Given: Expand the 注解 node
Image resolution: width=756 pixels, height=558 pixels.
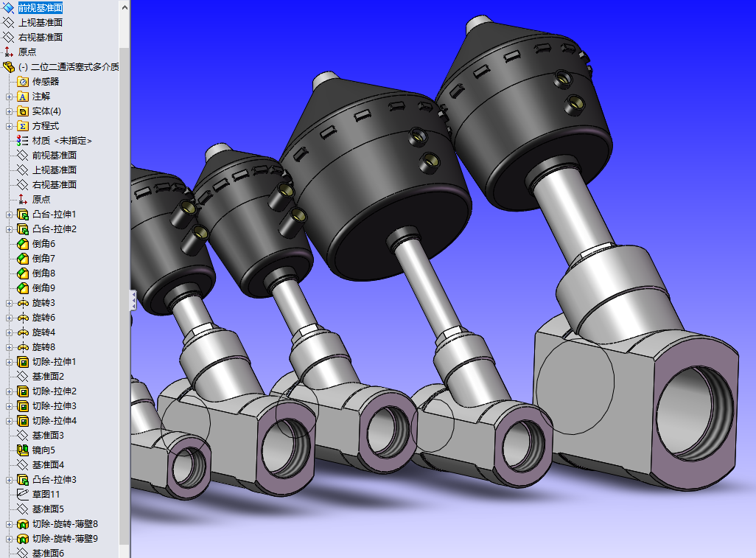Looking at the screenshot, I should point(9,97).
